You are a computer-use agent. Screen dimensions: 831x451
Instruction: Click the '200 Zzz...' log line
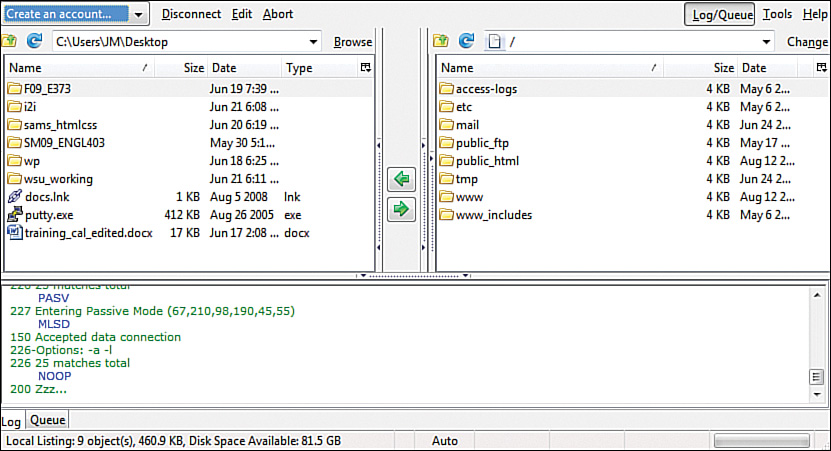coord(38,389)
